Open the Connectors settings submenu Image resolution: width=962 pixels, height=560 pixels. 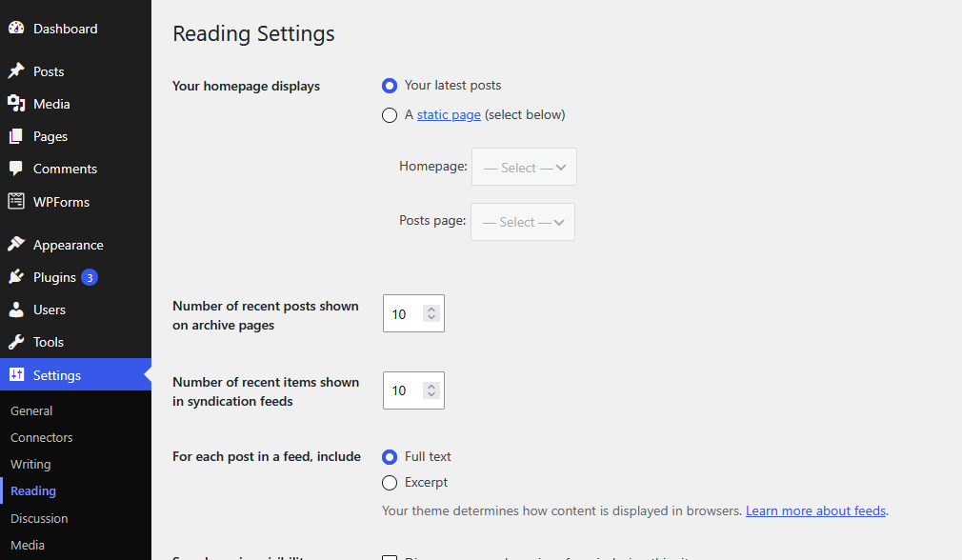point(41,437)
